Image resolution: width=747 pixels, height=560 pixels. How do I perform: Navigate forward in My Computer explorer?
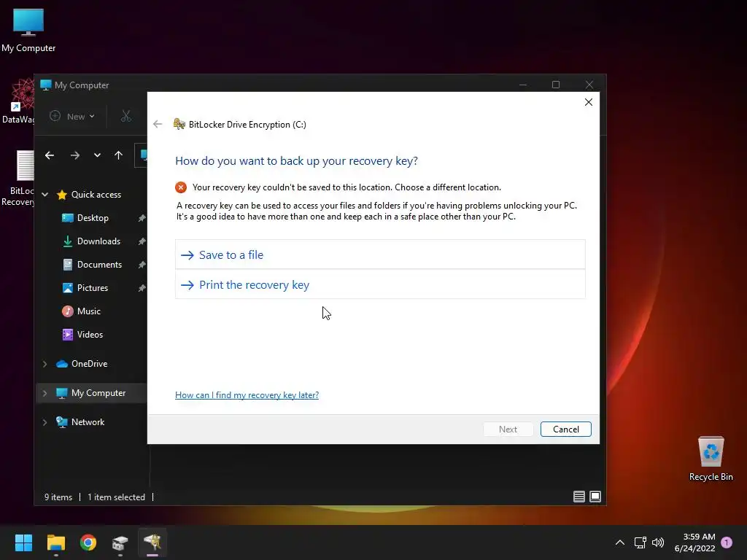(75, 155)
